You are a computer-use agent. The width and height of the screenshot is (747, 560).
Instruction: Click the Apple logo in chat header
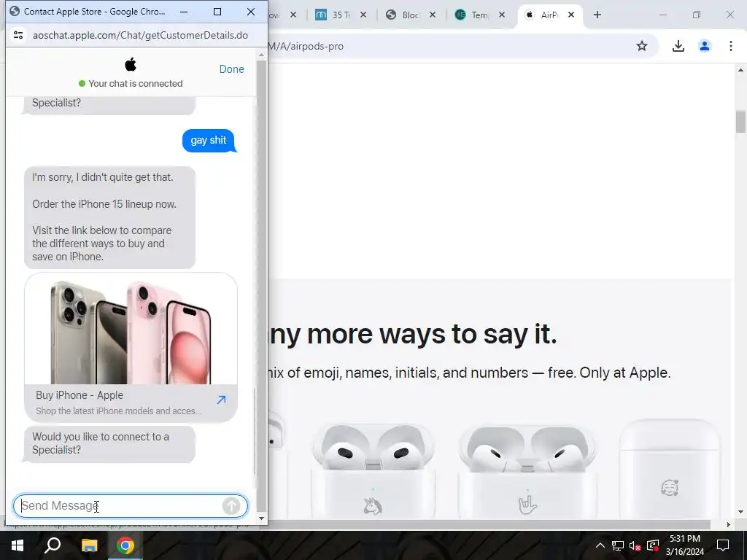pyautogui.click(x=131, y=64)
